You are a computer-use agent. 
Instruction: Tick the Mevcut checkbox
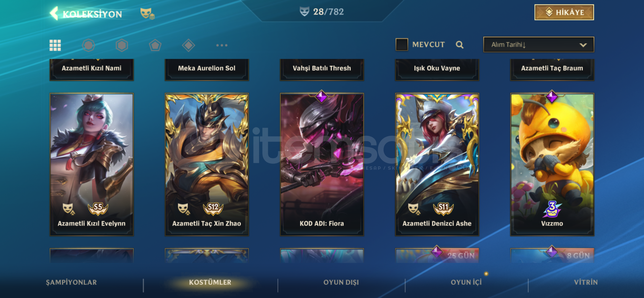(x=402, y=44)
